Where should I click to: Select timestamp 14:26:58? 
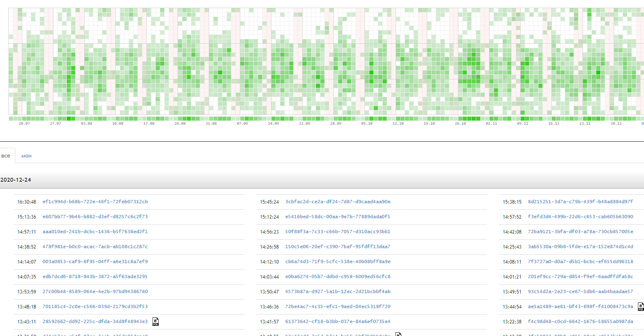(x=269, y=247)
